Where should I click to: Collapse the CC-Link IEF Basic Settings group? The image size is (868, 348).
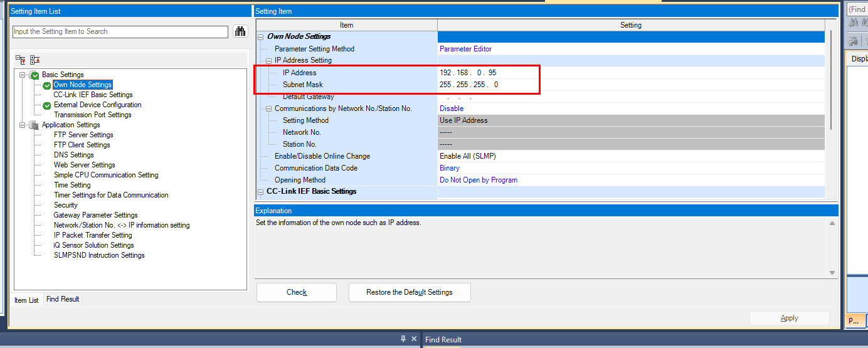tap(261, 192)
